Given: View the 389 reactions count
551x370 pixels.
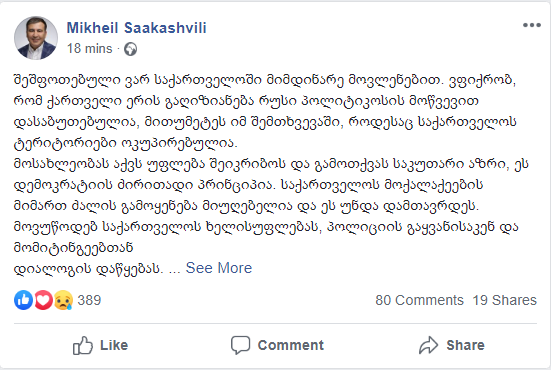Looking at the screenshot, I should [89, 300].
